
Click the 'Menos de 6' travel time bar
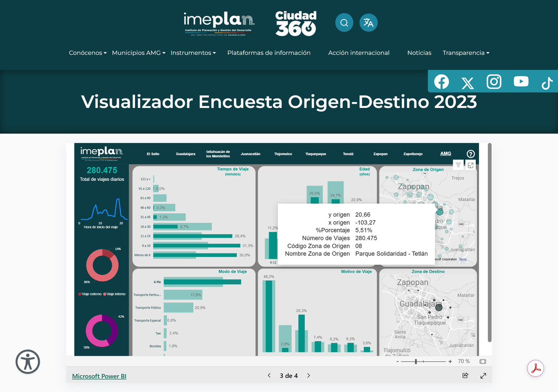point(195,255)
